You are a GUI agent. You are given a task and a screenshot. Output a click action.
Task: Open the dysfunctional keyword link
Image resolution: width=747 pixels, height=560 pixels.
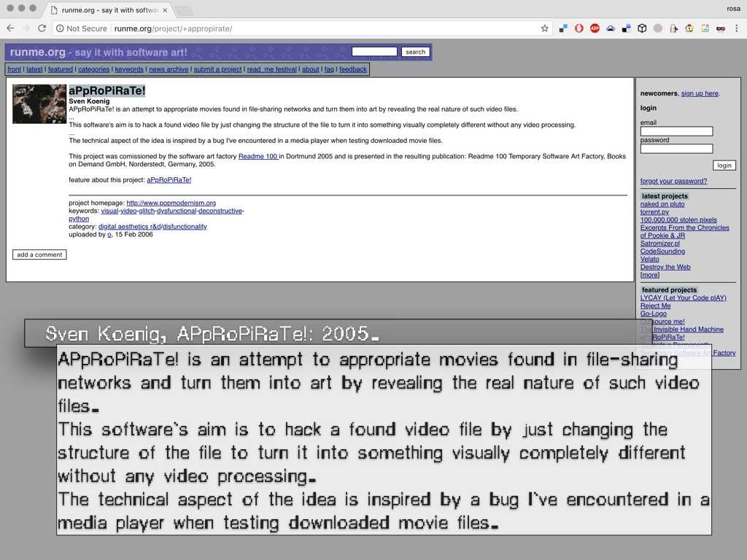tap(177, 211)
